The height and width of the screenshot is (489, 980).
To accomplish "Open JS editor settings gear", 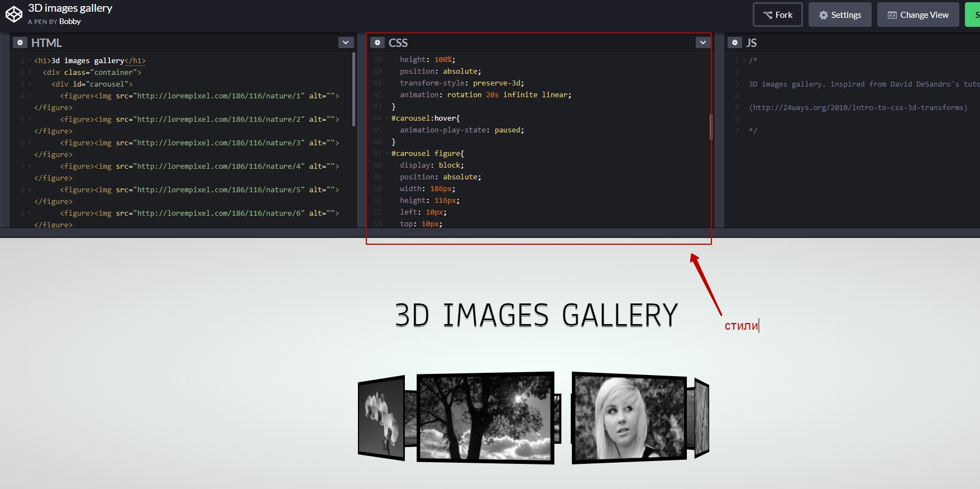I will point(735,42).
